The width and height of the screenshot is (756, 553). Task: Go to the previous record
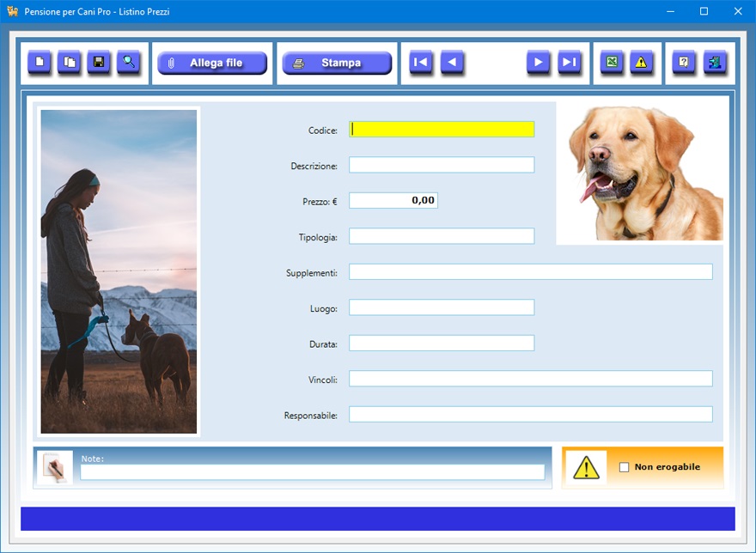point(452,62)
